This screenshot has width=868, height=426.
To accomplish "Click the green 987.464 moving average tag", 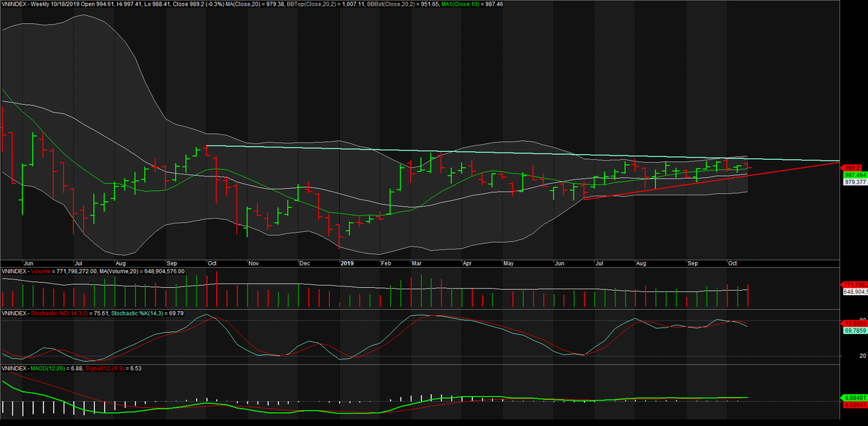I will pos(854,175).
